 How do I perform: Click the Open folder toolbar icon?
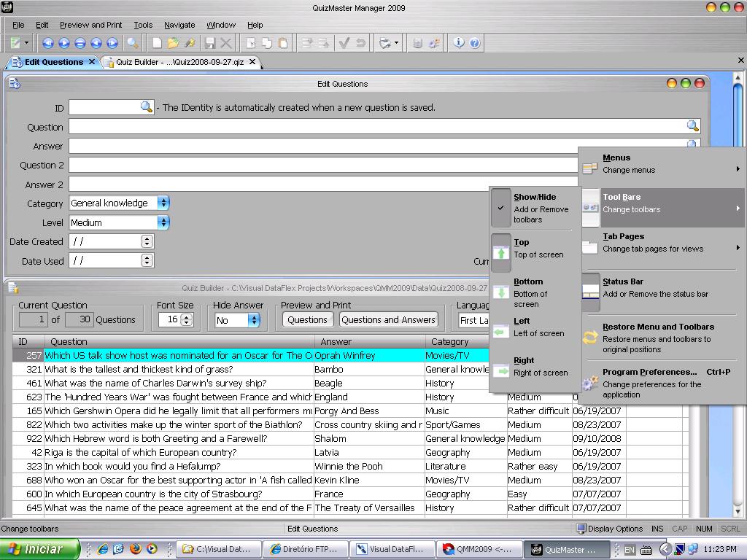pyautogui.click(x=173, y=43)
